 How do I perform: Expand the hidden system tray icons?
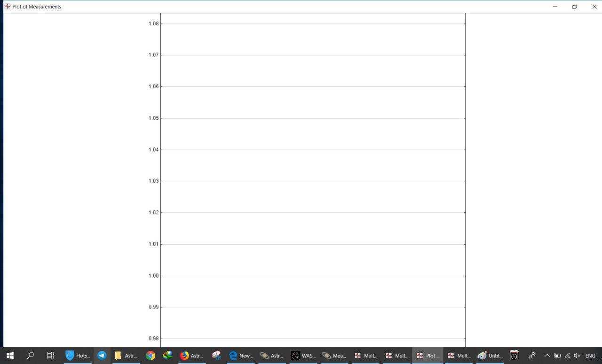click(x=547, y=356)
